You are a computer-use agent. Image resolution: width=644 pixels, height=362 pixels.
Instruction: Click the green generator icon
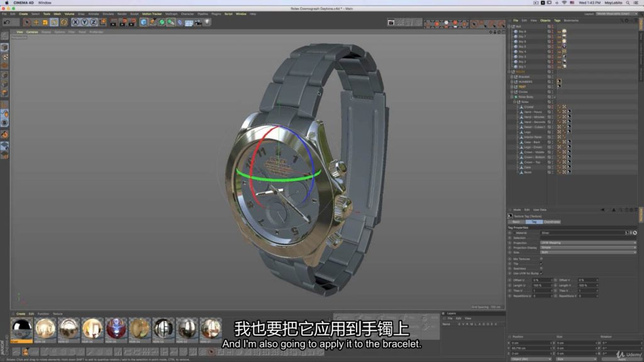162,23
